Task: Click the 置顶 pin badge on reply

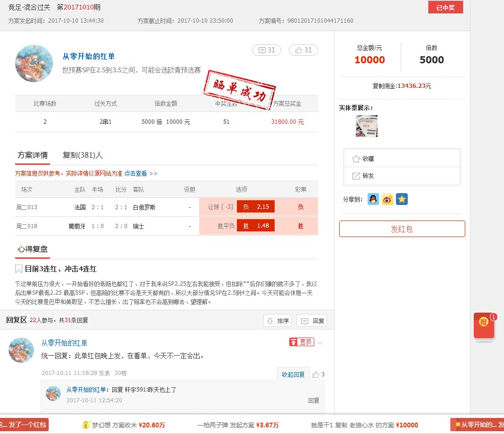Action: (x=302, y=342)
